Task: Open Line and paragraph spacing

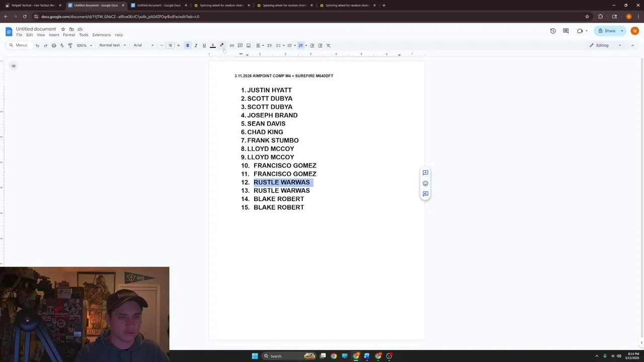Action: click(x=270, y=45)
